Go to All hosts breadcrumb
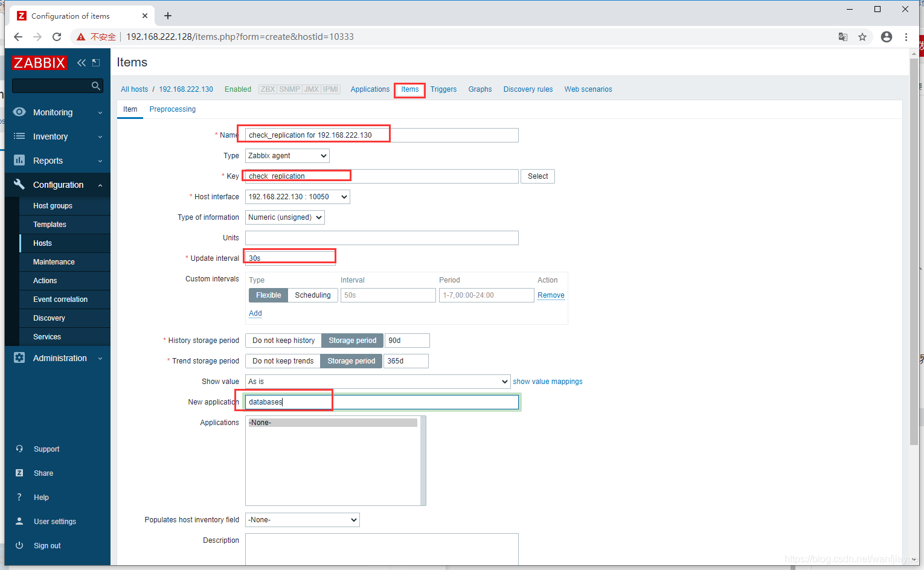924x570 pixels. point(134,89)
